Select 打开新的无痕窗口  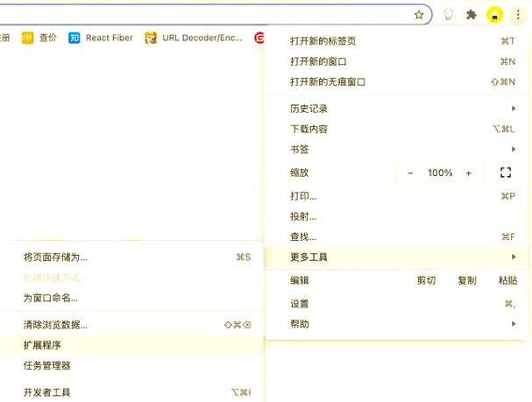(x=396, y=82)
